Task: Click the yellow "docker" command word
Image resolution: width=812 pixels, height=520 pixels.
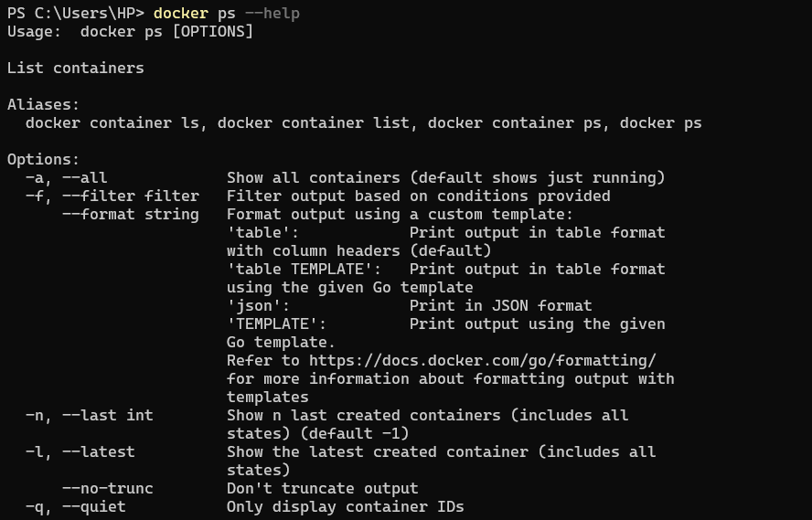Action: coord(180,13)
